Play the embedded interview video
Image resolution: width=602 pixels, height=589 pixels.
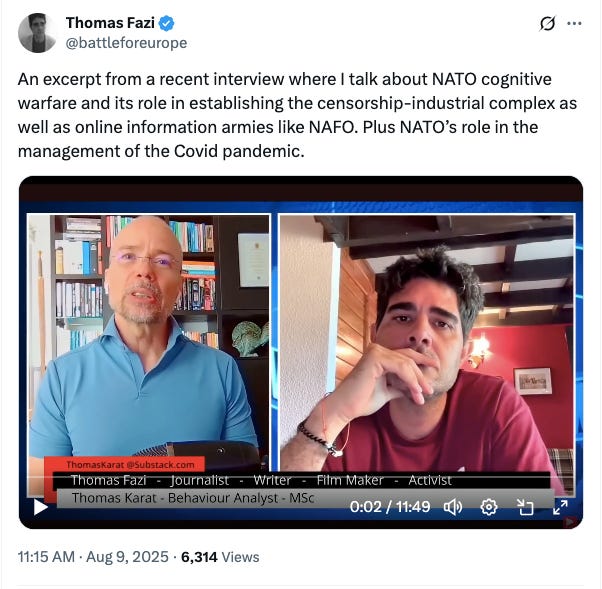coord(40,507)
